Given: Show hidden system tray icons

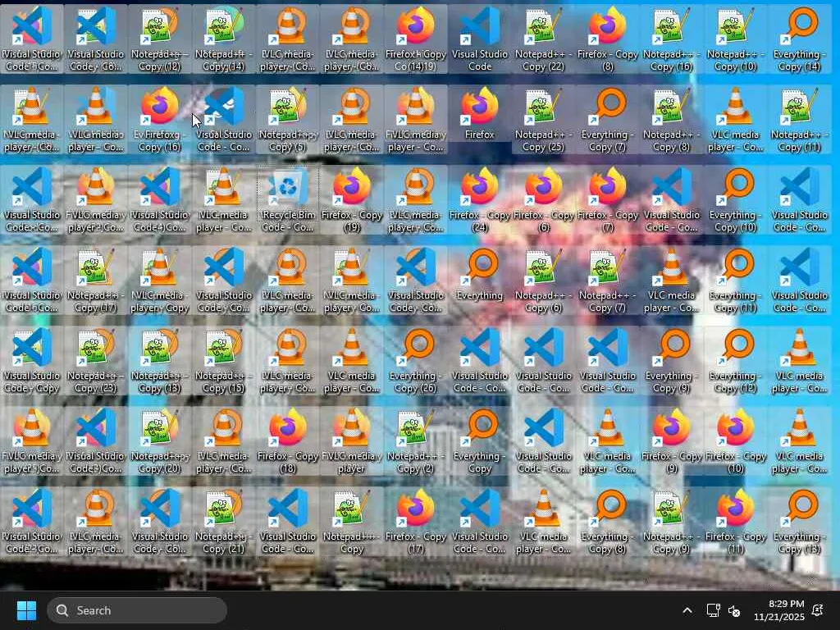Looking at the screenshot, I should (x=687, y=610).
